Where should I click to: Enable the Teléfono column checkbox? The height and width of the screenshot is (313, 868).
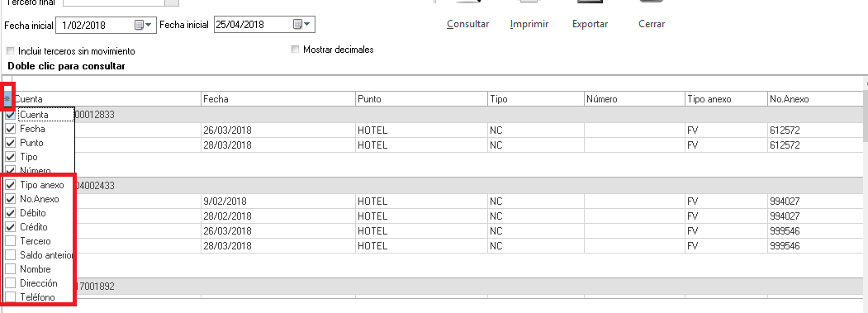(x=10, y=297)
